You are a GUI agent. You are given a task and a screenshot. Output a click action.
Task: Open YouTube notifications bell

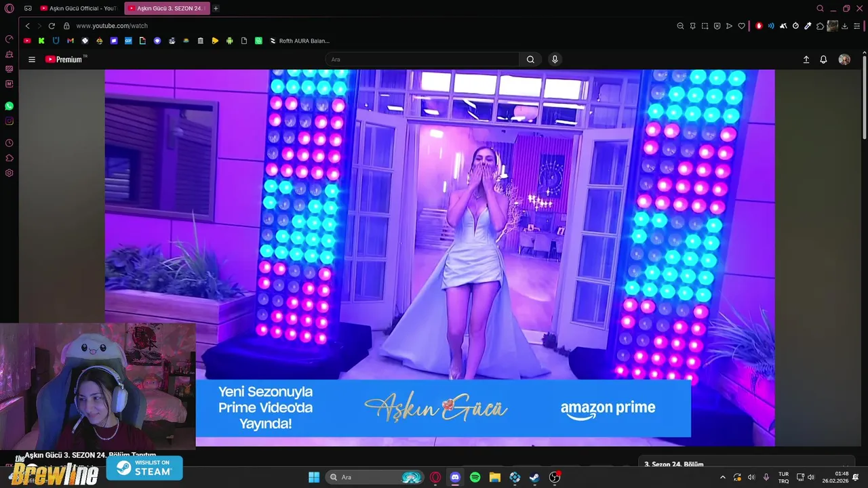coord(823,60)
